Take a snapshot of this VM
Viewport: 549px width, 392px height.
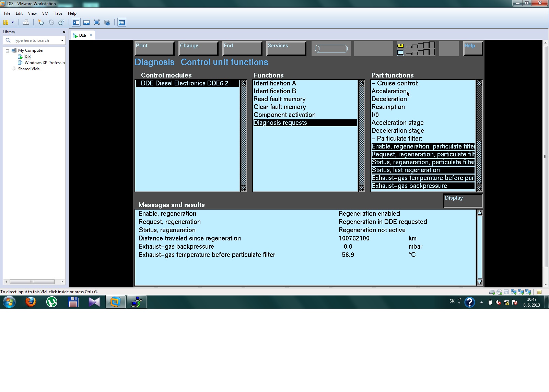(x=41, y=23)
